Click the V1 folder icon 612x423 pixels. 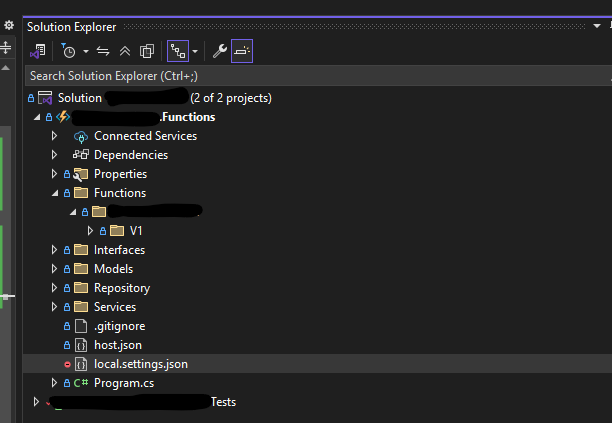click(117, 231)
